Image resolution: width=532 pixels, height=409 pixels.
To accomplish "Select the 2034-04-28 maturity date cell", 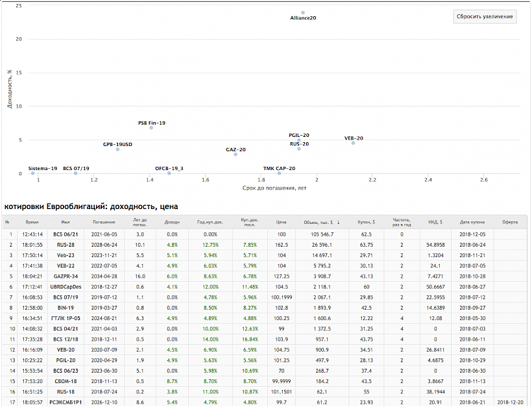I will [104, 277].
